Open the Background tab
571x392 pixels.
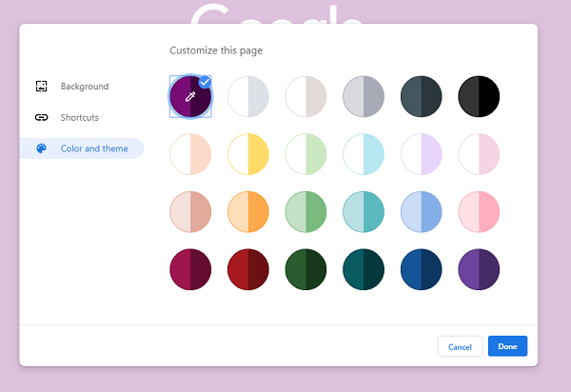tap(84, 87)
